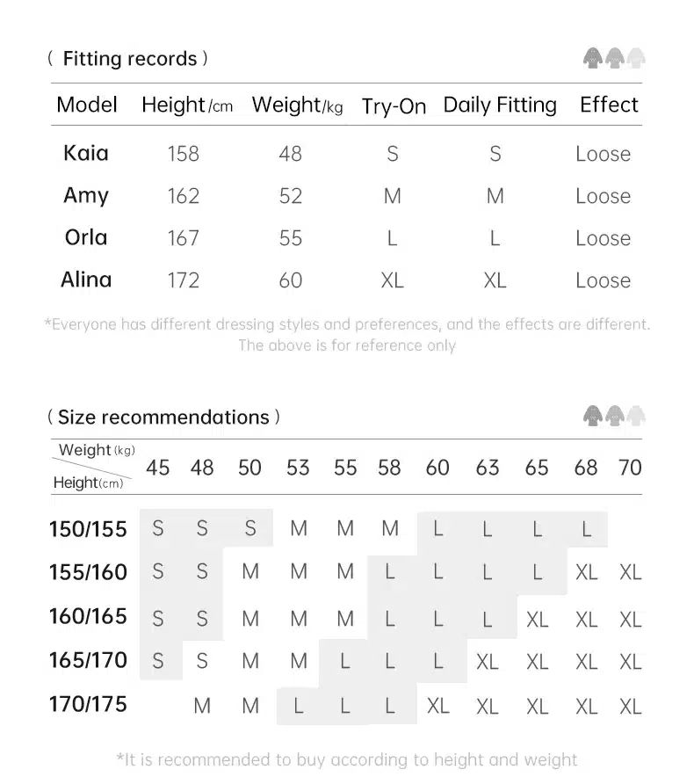694x784 pixels.
Task: Click the Effect column header
Action: (609, 105)
